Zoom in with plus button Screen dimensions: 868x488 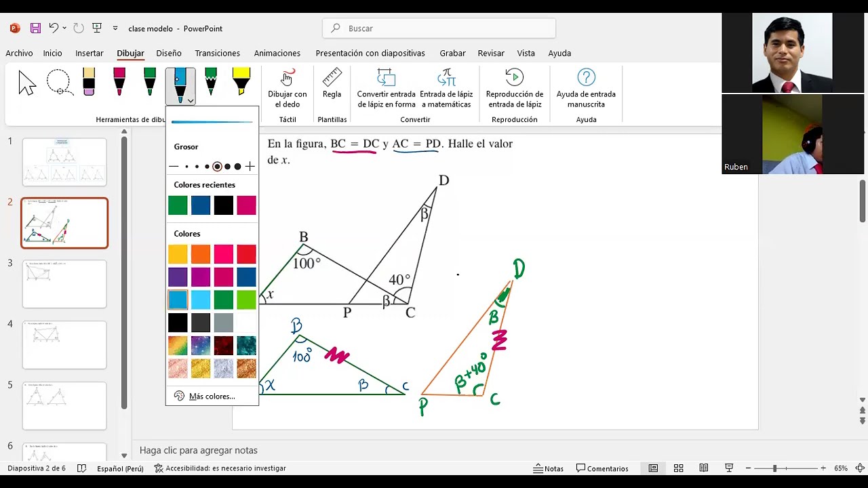coord(823,468)
